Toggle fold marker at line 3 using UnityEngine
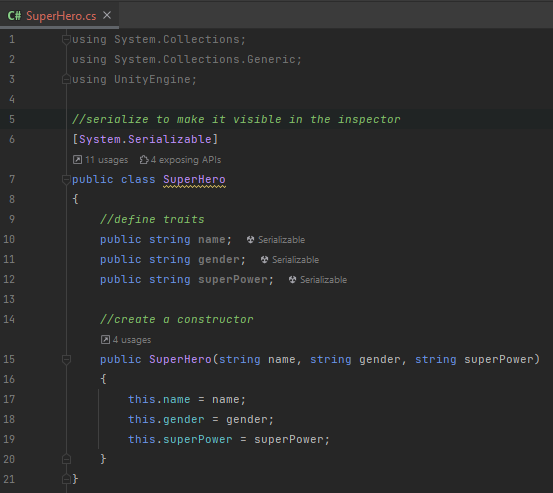Image resolution: width=553 pixels, height=493 pixels. coord(66,79)
